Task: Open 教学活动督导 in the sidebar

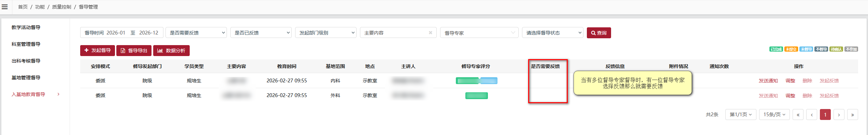Action: (26, 27)
